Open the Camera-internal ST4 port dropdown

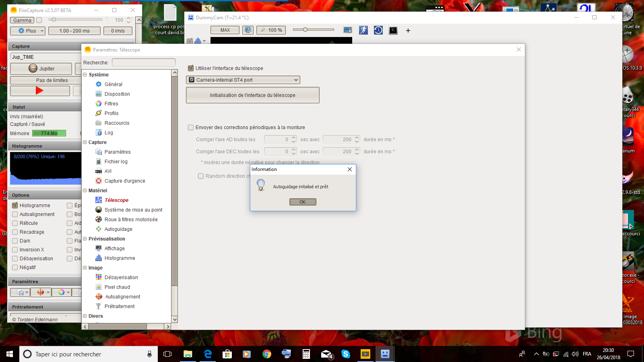point(243,80)
